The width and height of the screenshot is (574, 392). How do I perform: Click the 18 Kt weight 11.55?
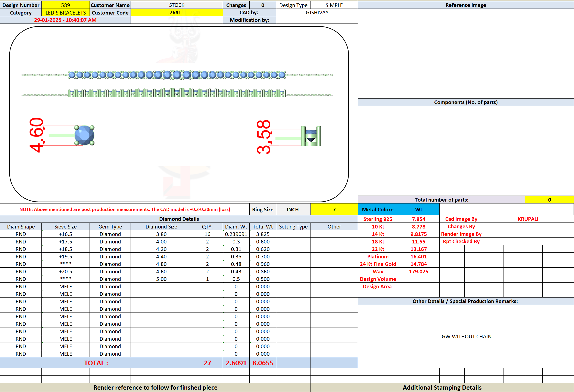418,242
